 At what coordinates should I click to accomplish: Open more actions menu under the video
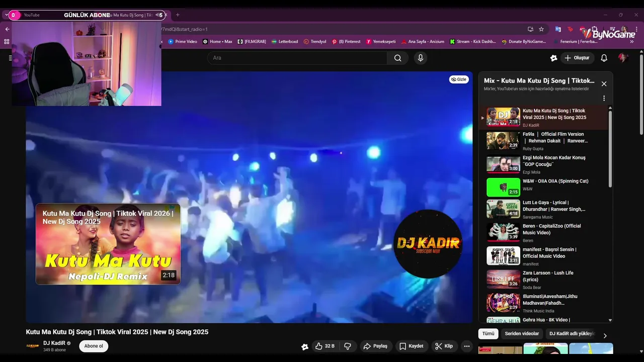tap(467, 346)
